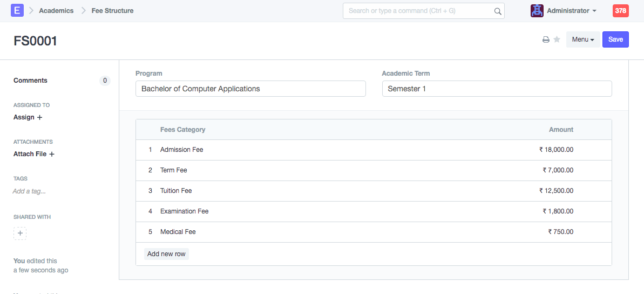Click the Administrator avatar icon
Image resolution: width=644 pixels, height=294 pixels.
[537, 11]
